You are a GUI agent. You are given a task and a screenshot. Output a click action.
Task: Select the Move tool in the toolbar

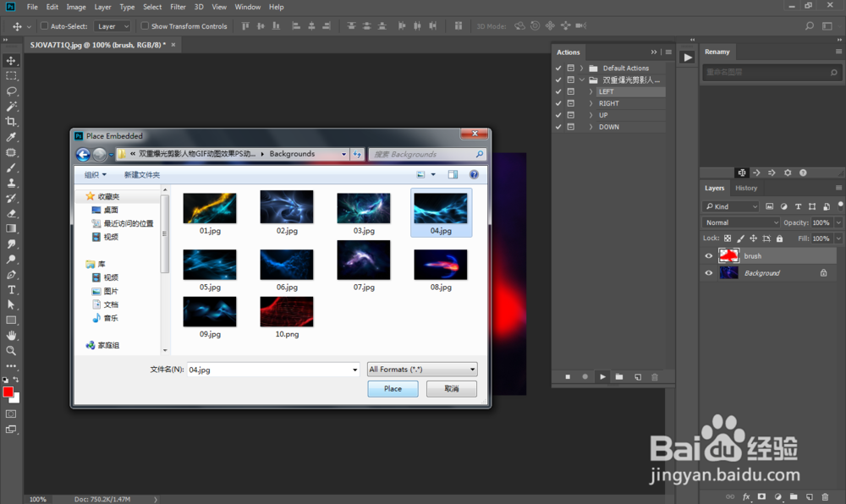(11, 60)
